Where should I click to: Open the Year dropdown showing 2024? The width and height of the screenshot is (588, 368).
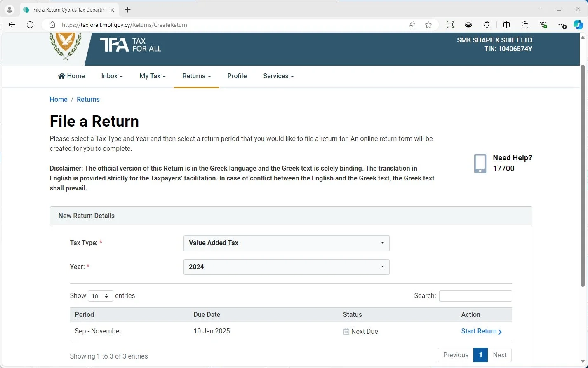click(x=286, y=267)
